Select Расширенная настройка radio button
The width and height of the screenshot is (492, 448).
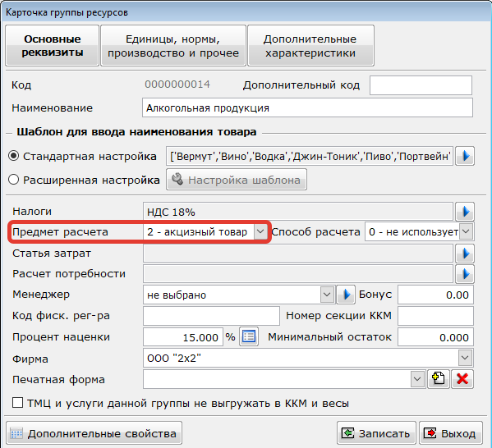coord(13,180)
